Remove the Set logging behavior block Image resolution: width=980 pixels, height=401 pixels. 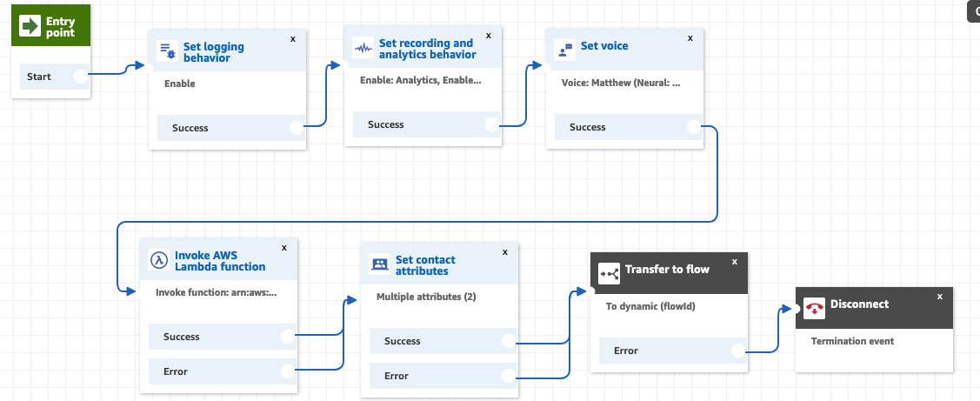292,39
